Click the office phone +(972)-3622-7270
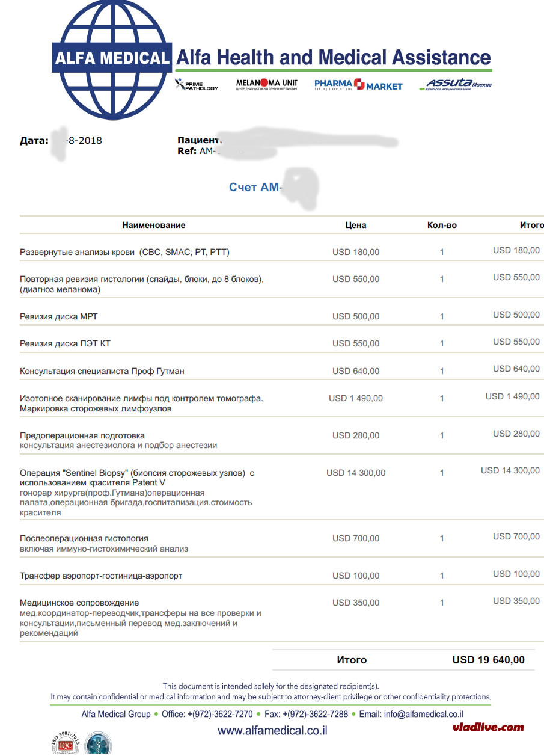The height and width of the screenshot is (756, 544). coord(219,715)
